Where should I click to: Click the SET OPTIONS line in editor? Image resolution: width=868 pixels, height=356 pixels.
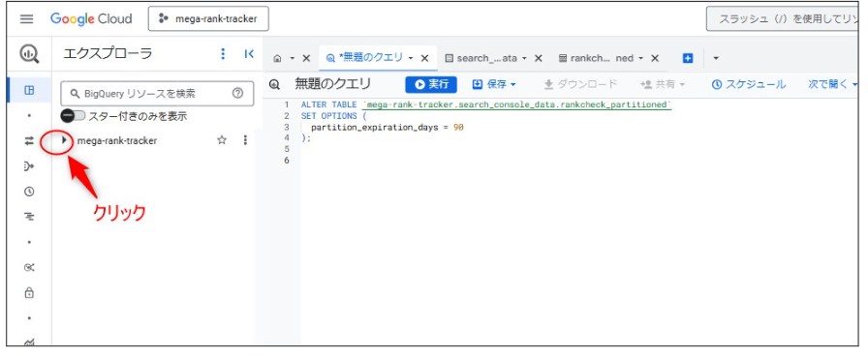334,116
